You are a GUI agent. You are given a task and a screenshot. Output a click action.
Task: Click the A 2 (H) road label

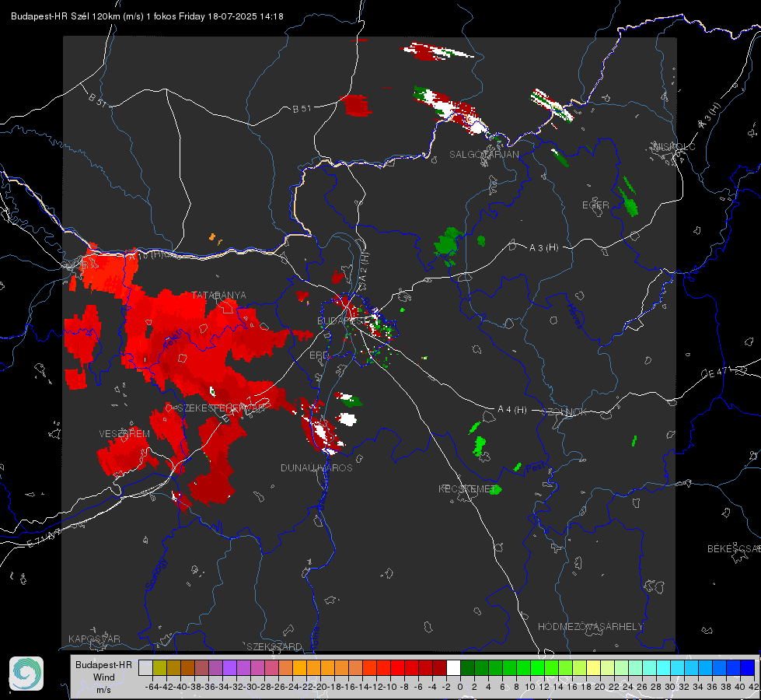(364, 268)
